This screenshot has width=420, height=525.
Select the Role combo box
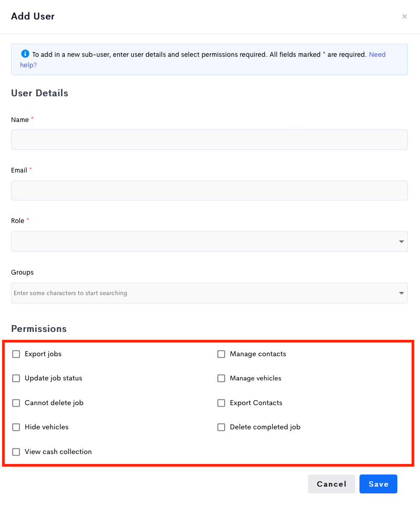point(209,241)
